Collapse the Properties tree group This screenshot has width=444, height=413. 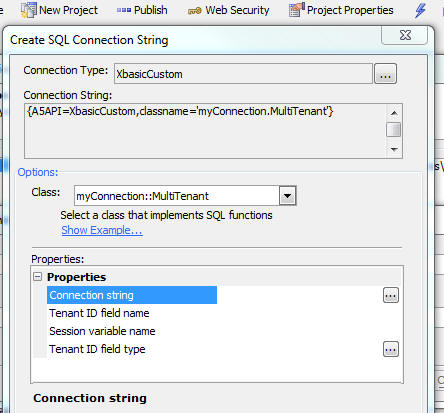pos(38,277)
